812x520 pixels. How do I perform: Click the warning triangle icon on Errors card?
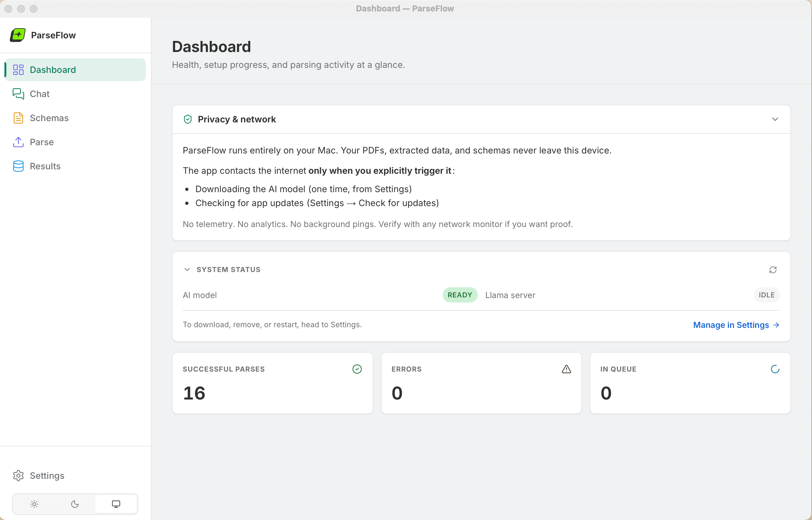566,369
